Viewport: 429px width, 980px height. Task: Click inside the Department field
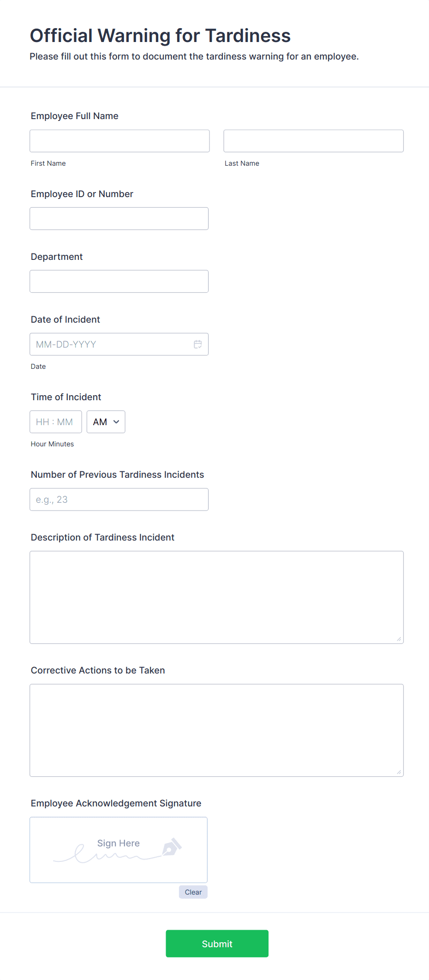click(x=119, y=281)
